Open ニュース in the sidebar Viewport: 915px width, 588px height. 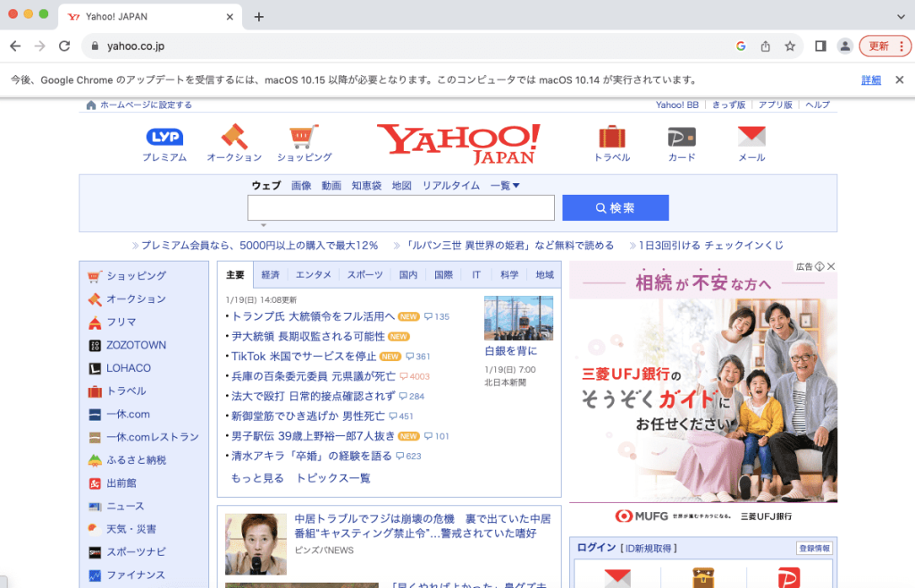[125, 507]
